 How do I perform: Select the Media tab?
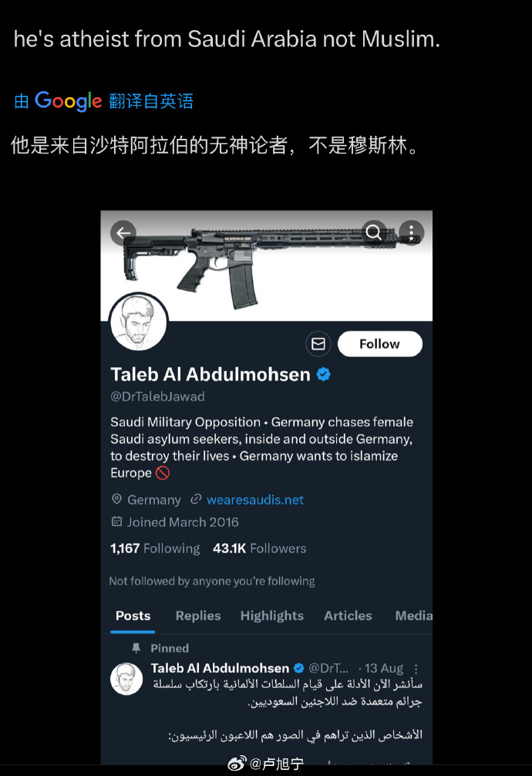click(414, 616)
